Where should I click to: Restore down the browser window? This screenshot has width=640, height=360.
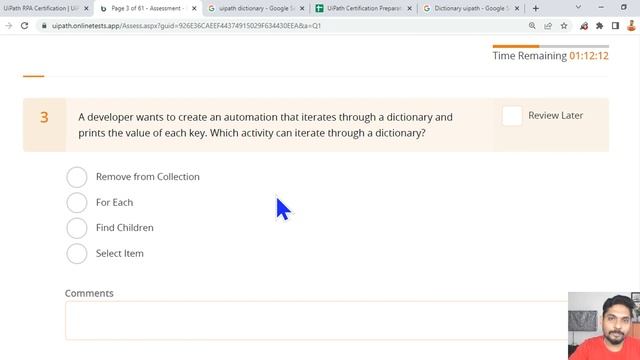[624, 7]
